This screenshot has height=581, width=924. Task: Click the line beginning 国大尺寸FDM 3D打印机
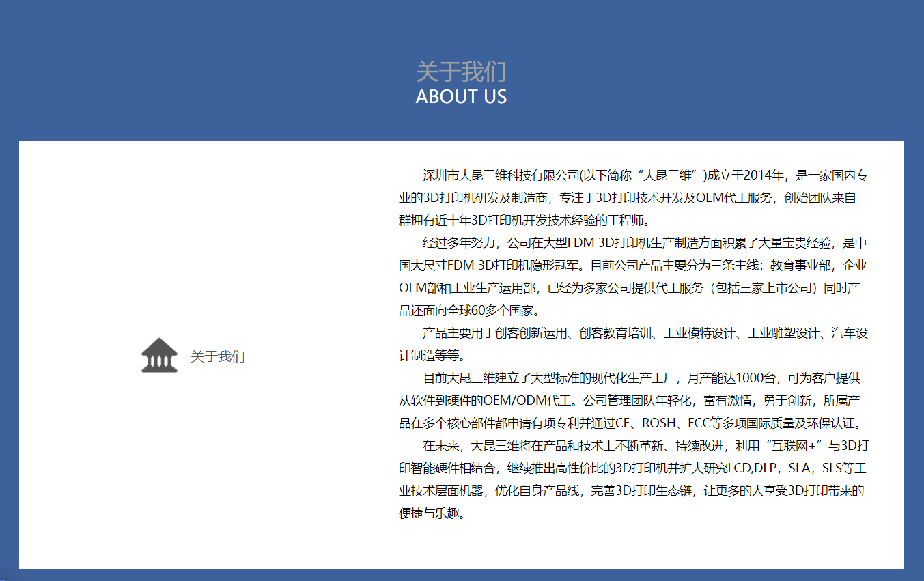click(x=632, y=266)
